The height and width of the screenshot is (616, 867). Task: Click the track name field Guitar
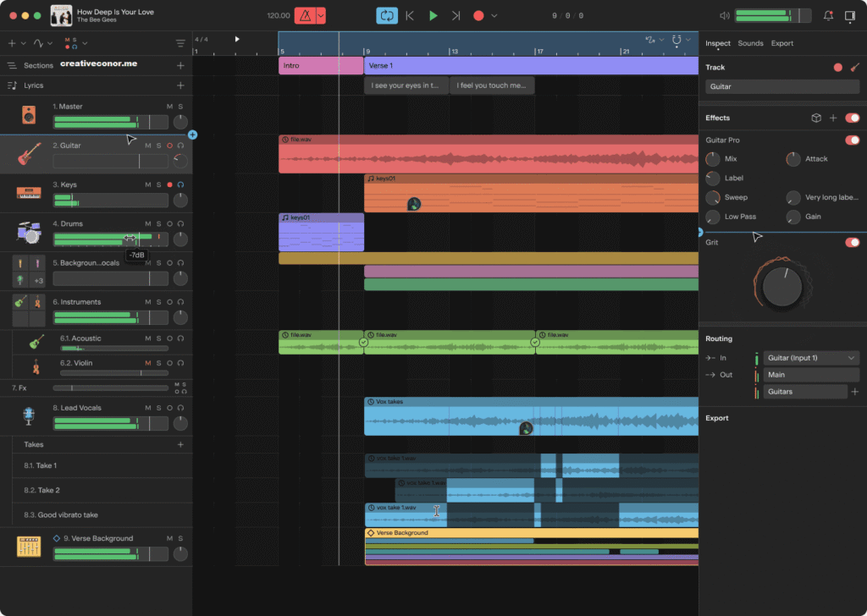point(781,86)
